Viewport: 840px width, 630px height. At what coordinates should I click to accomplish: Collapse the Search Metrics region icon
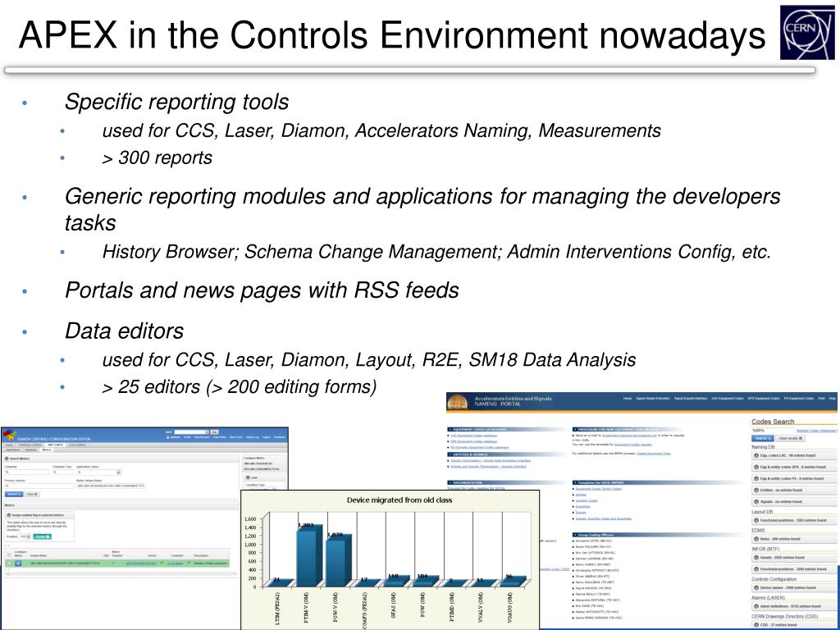(7, 459)
